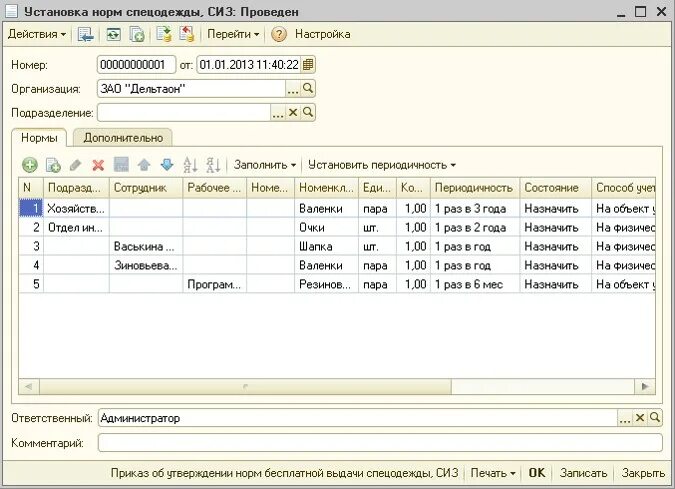675x489 pixels.
Task: Click the Организация field ЗАО Дельтаон
Action: 191,89
